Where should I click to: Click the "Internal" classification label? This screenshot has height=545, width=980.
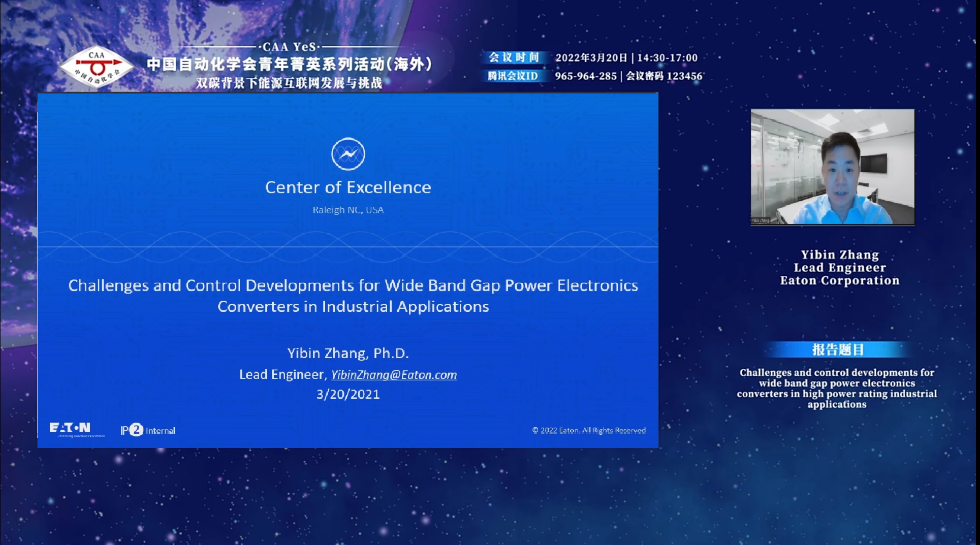click(161, 431)
